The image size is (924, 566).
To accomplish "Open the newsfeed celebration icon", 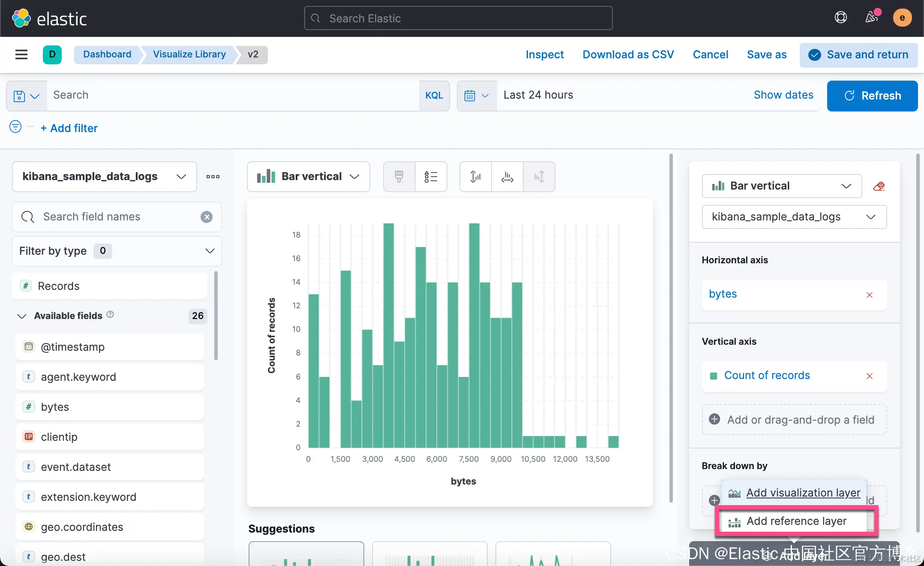I will [x=871, y=18].
